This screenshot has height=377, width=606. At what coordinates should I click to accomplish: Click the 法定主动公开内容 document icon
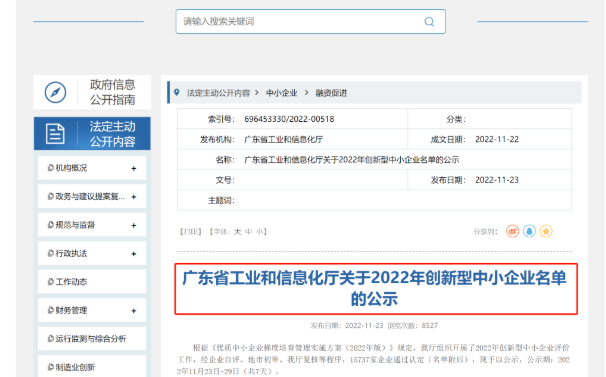tap(55, 134)
